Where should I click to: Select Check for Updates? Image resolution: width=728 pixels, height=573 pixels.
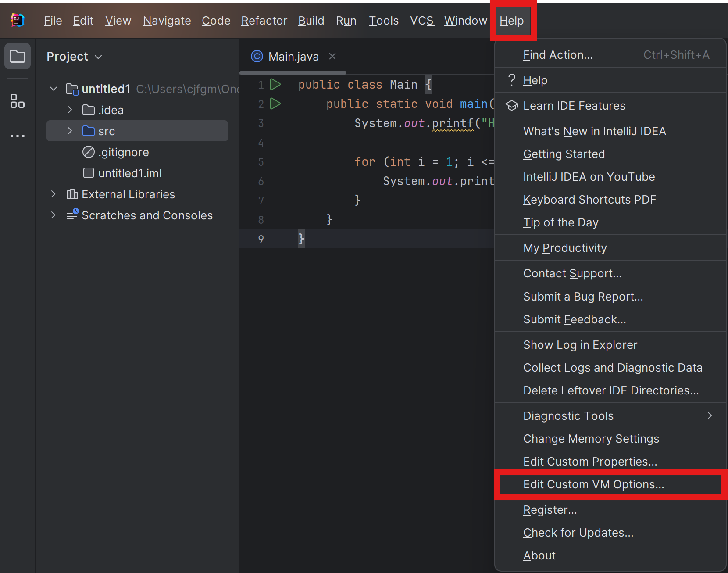[610, 533]
